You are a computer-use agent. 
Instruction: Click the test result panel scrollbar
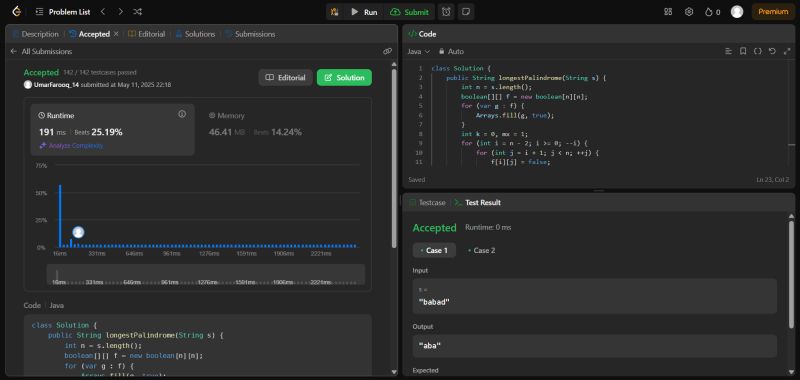[x=791, y=274]
